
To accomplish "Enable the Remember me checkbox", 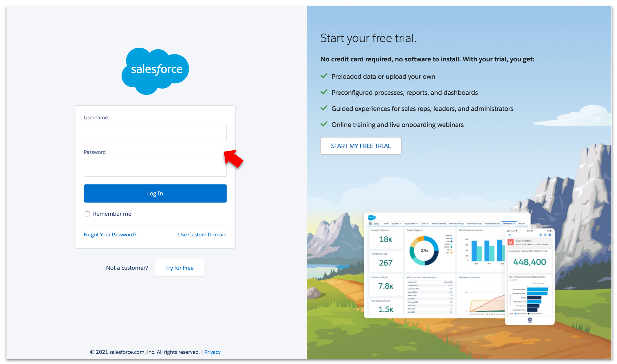I will tap(87, 214).
